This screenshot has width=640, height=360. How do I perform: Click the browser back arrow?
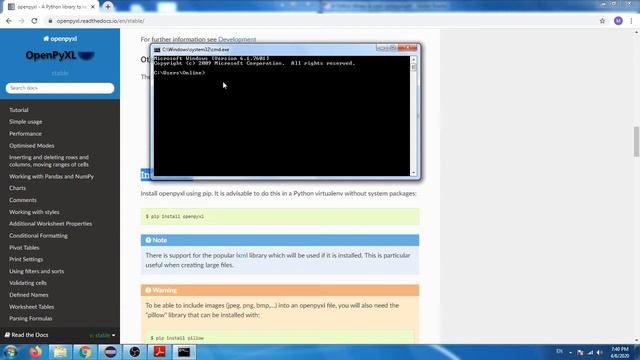coord(9,21)
